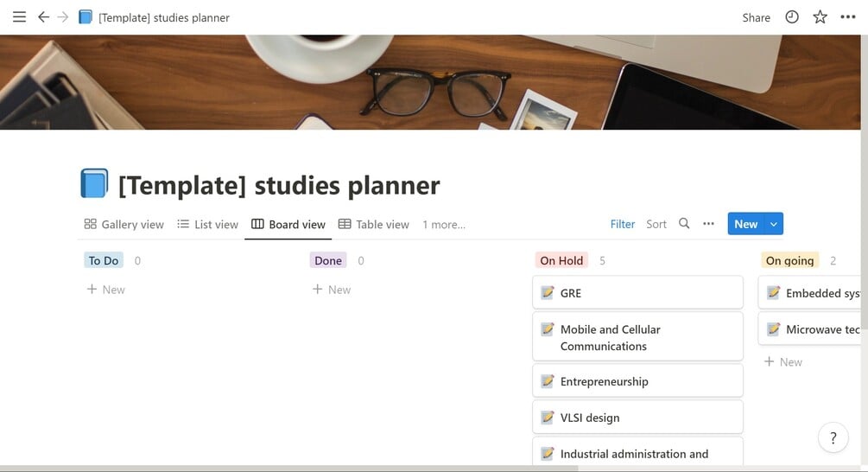The height and width of the screenshot is (472, 868).
Task: Expand the New button dropdown arrow
Action: 774,224
